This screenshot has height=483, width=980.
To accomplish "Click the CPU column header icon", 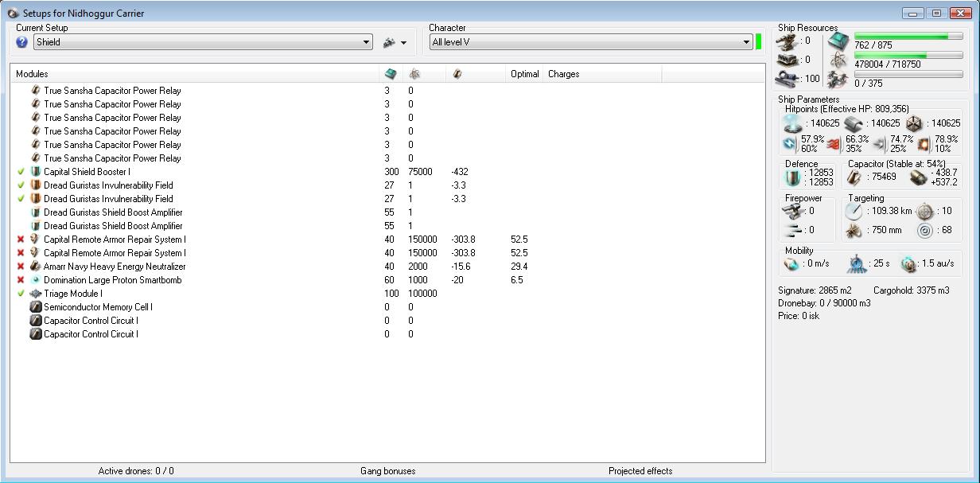I will (x=390, y=74).
